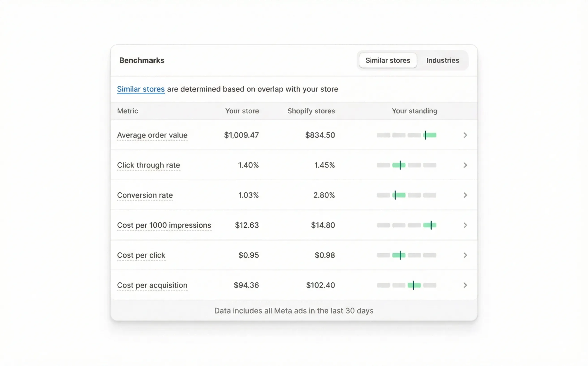Click the Average order value metric label
This screenshot has width=588, height=366.
tap(152, 135)
